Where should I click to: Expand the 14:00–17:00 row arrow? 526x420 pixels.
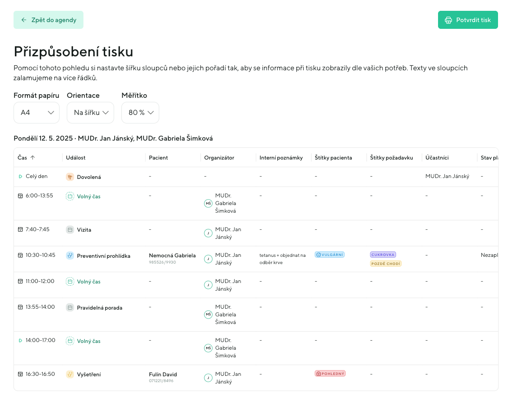(x=20, y=341)
